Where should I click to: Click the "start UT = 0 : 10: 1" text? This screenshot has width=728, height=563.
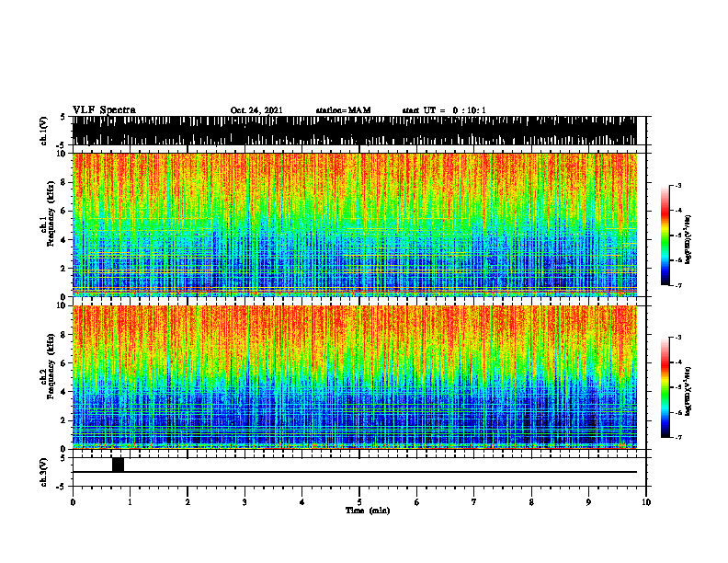[x=444, y=110]
